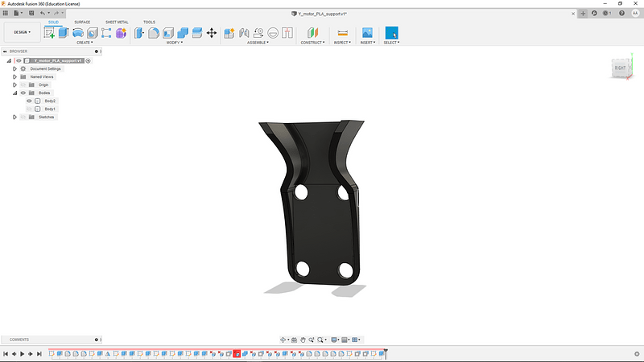Select the Combine tool
644x362 pixels.
183,33
